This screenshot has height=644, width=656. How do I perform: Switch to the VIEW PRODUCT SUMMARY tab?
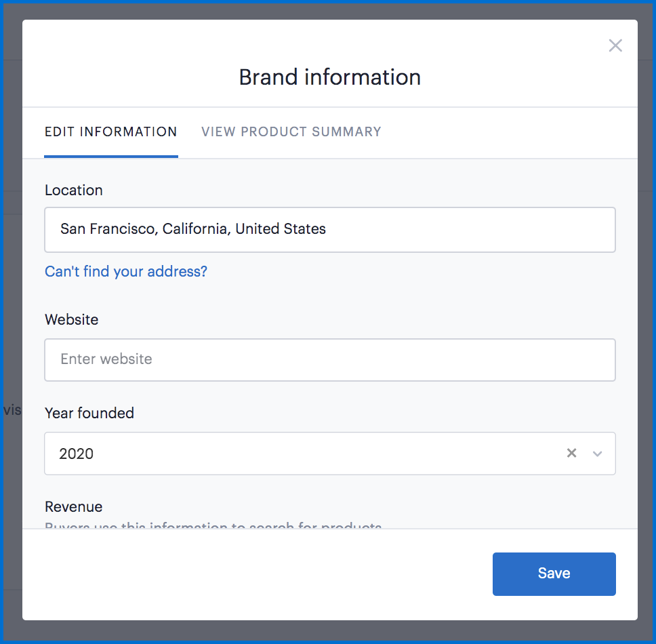pyautogui.click(x=291, y=132)
